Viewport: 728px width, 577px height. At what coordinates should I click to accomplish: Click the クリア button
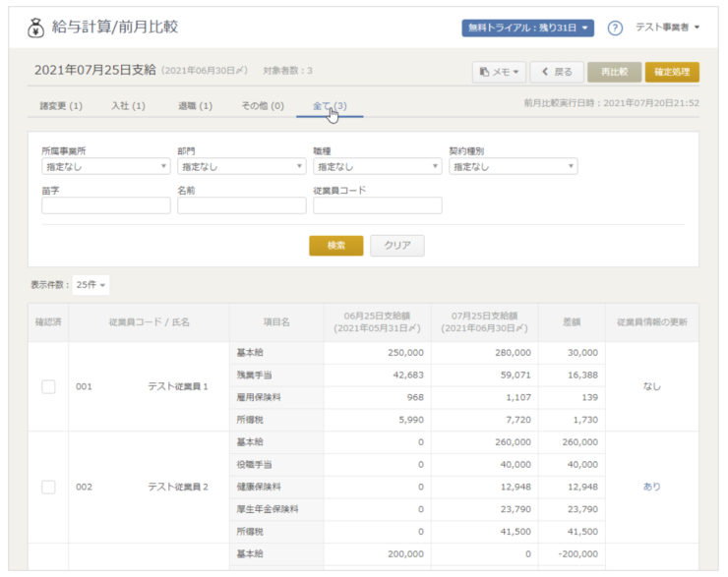pos(397,246)
